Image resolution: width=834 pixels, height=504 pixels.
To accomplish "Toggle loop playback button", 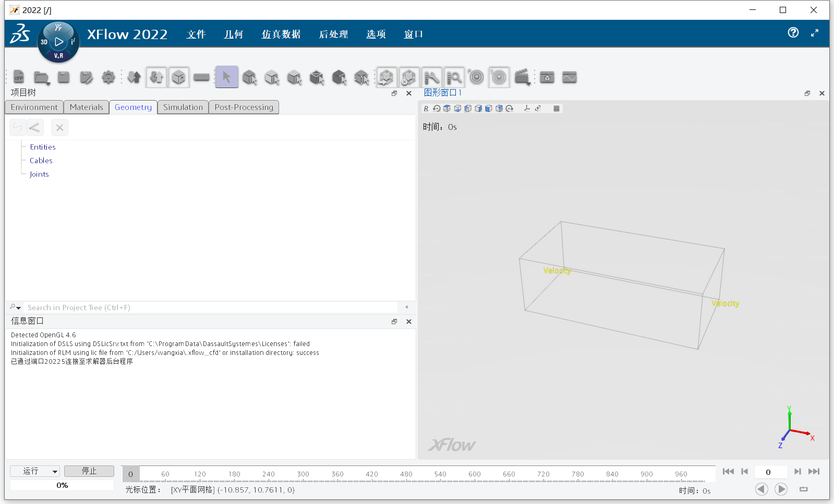I will click(x=803, y=489).
